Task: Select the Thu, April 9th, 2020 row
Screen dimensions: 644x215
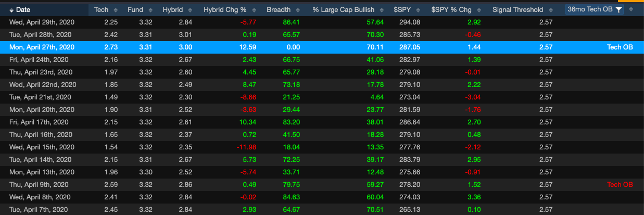Action: point(322,185)
